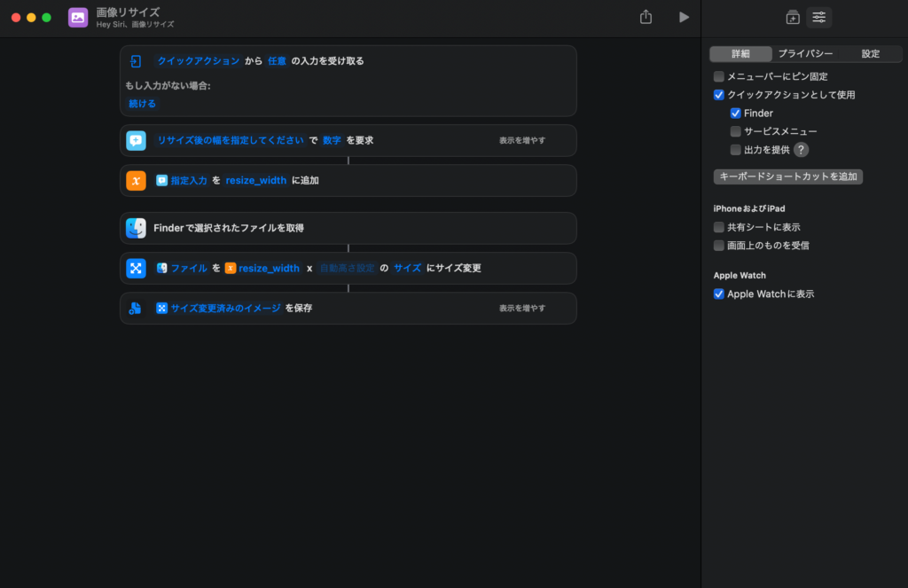Enable メニューバーにピン固定 checkbox

[719, 76]
